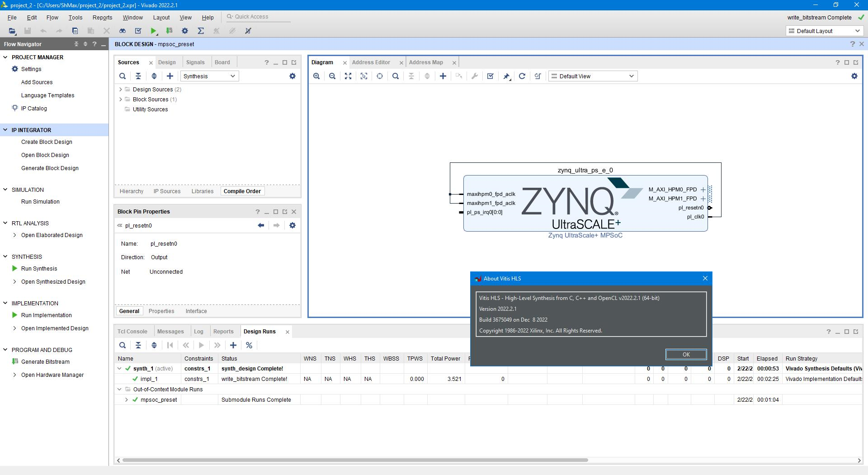
Task: Click the generate bitstream toolbar icon
Action: (170, 31)
